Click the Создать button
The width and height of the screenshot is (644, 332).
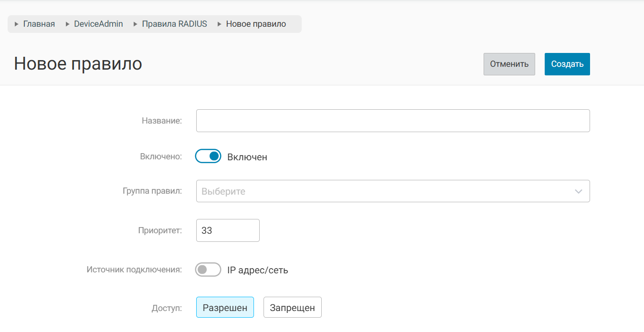[567, 64]
